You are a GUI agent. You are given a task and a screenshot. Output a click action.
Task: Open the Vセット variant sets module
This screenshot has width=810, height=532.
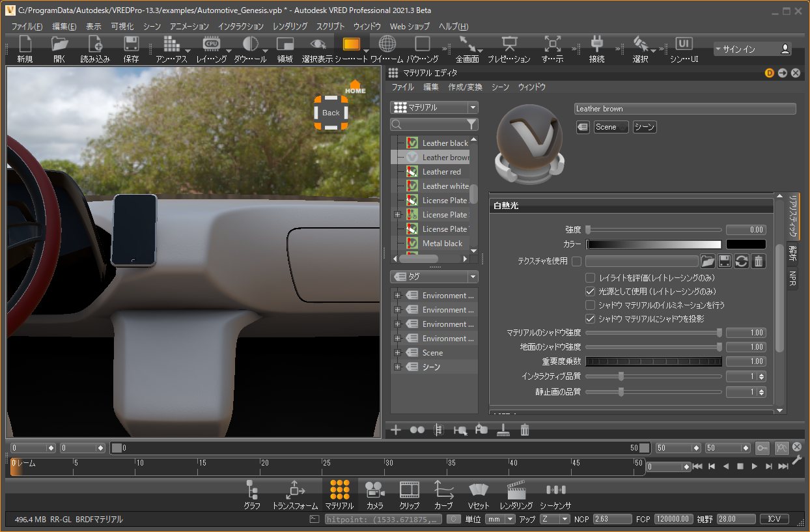coord(479,495)
